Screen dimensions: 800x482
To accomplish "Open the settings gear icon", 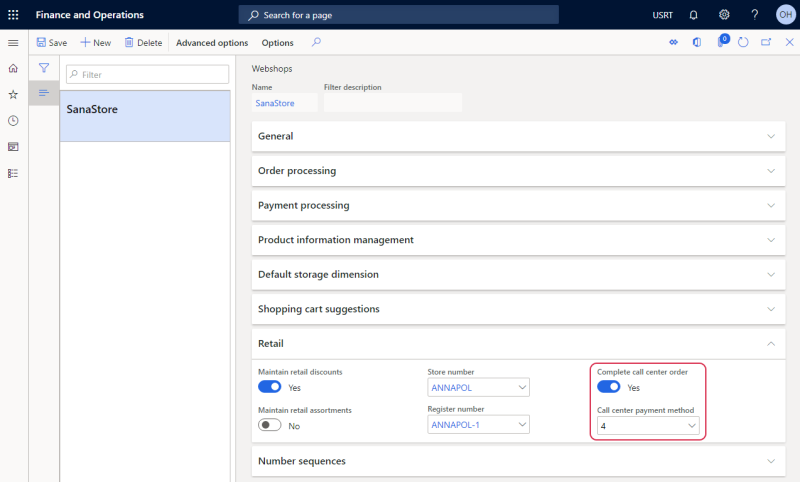I will (724, 15).
